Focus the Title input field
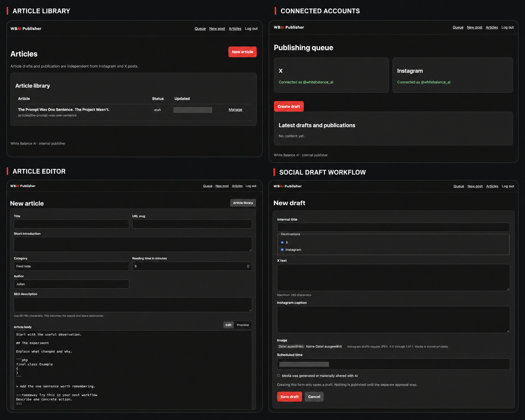The width and height of the screenshot is (525, 420). pyautogui.click(x=72, y=224)
